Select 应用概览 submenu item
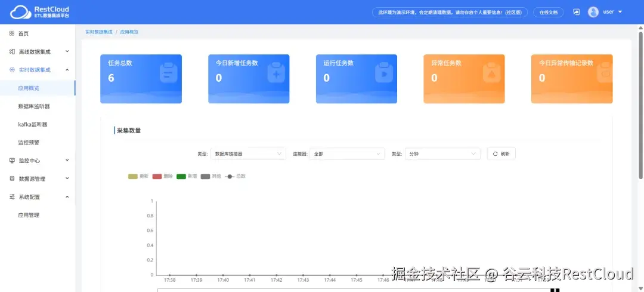Screen dimensions: 644x292 (38, 88)
